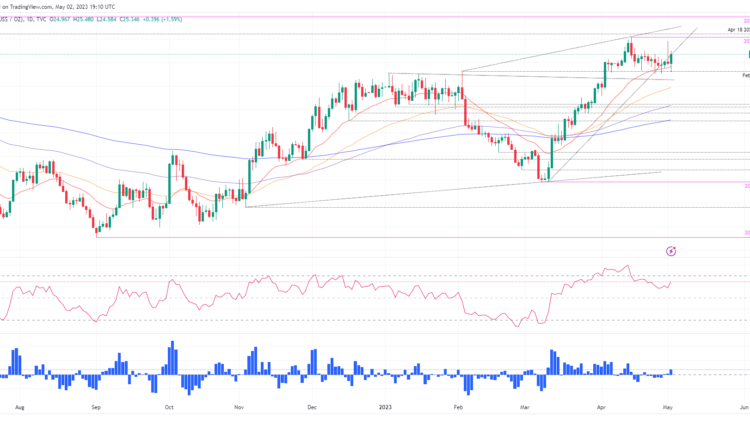The image size is (750, 430).
Task: Select the Sep label on time axis
Action: pyautogui.click(x=96, y=408)
